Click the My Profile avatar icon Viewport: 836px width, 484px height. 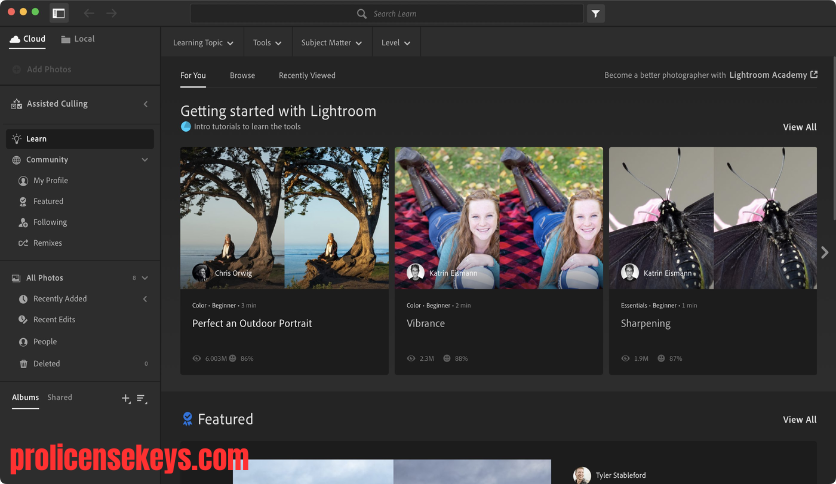[x=23, y=181]
